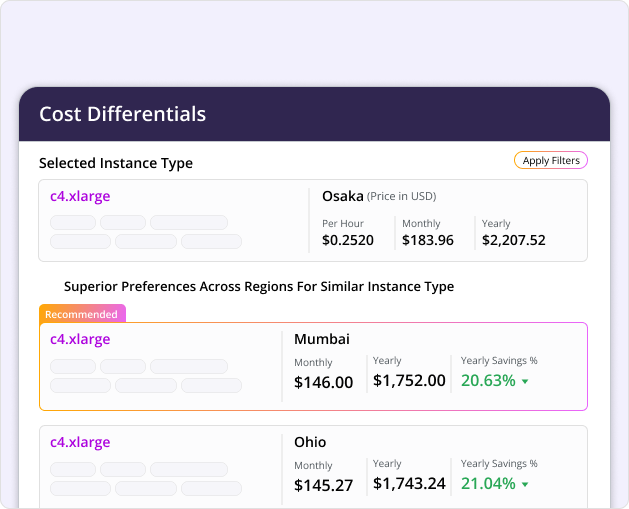Click the Mumbai region name
629x509 pixels.
(x=322, y=339)
